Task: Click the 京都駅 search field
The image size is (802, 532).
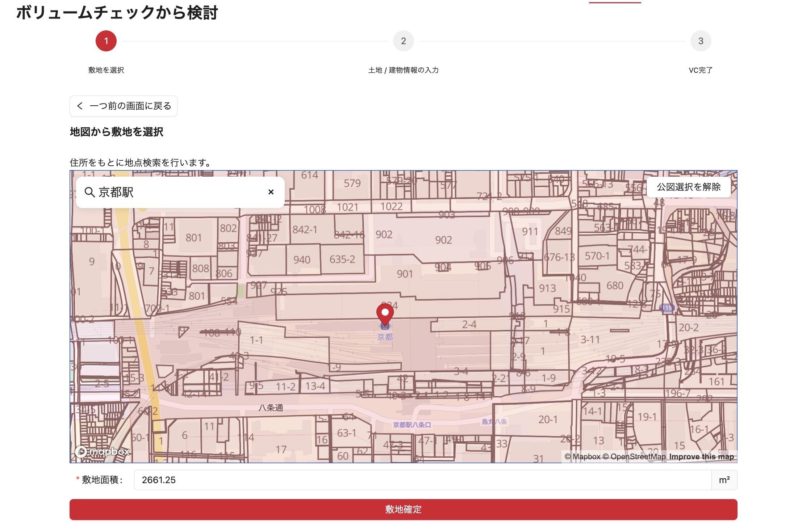Action: pos(181,192)
